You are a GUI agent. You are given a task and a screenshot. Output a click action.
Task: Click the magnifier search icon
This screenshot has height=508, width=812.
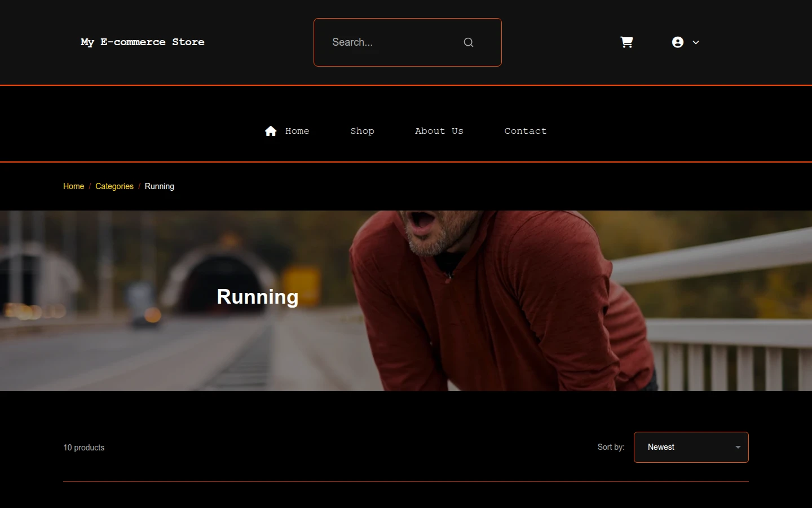(x=469, y=42)
